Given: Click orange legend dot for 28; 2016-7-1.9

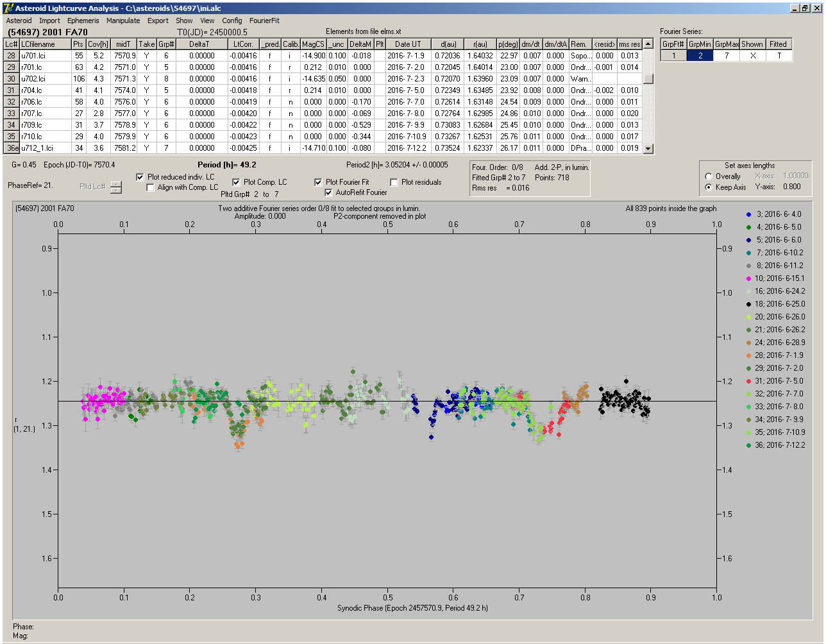Looking at the screenshot, I should (749, 355).
